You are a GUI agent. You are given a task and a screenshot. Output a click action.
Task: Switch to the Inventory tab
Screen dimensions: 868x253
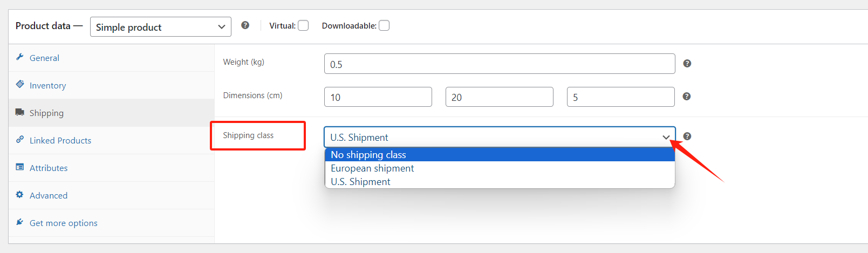(47, 85)
